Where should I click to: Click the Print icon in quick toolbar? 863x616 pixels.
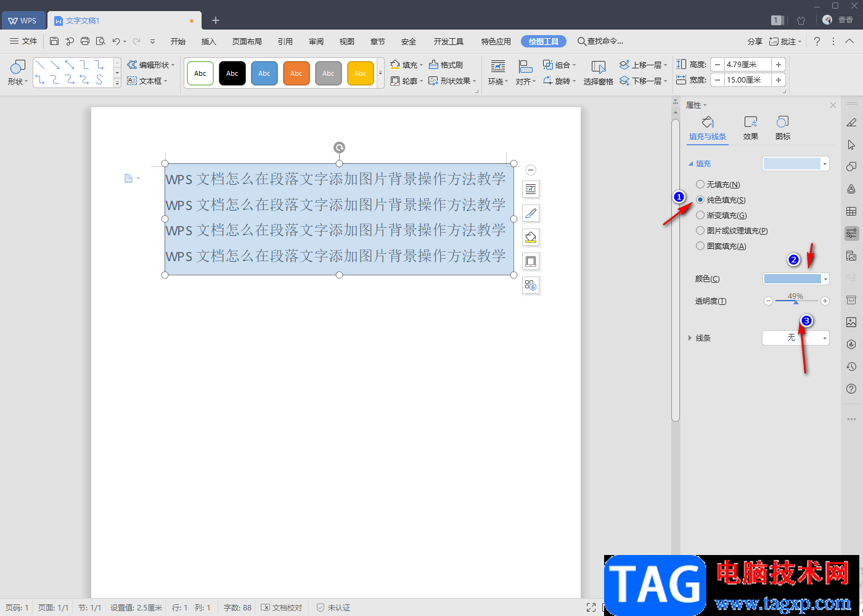(85, 41)
